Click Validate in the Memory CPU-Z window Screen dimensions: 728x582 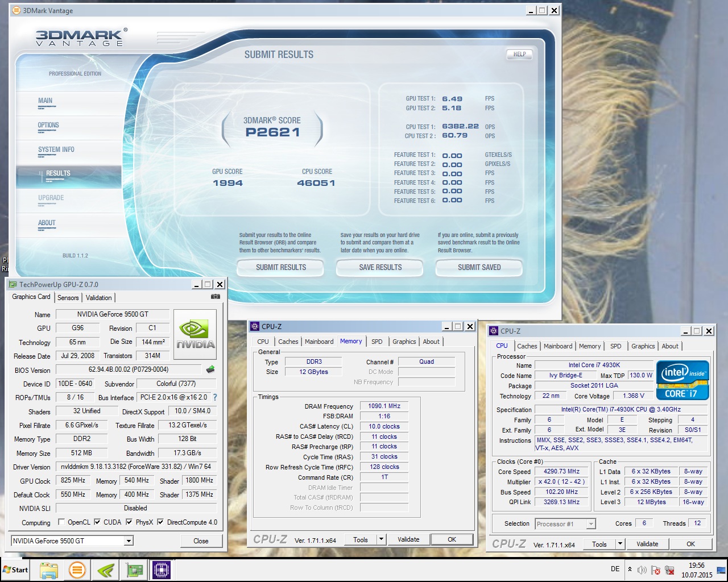408,539
